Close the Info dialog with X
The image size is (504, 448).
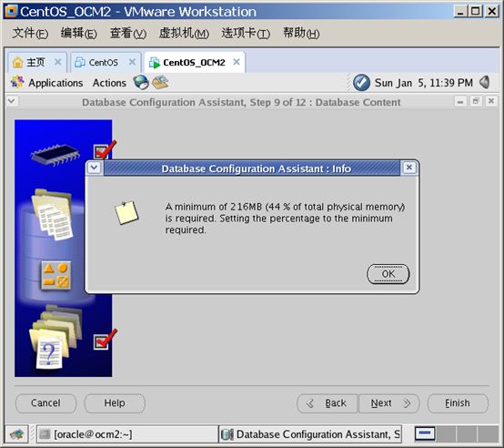(408, 168)
